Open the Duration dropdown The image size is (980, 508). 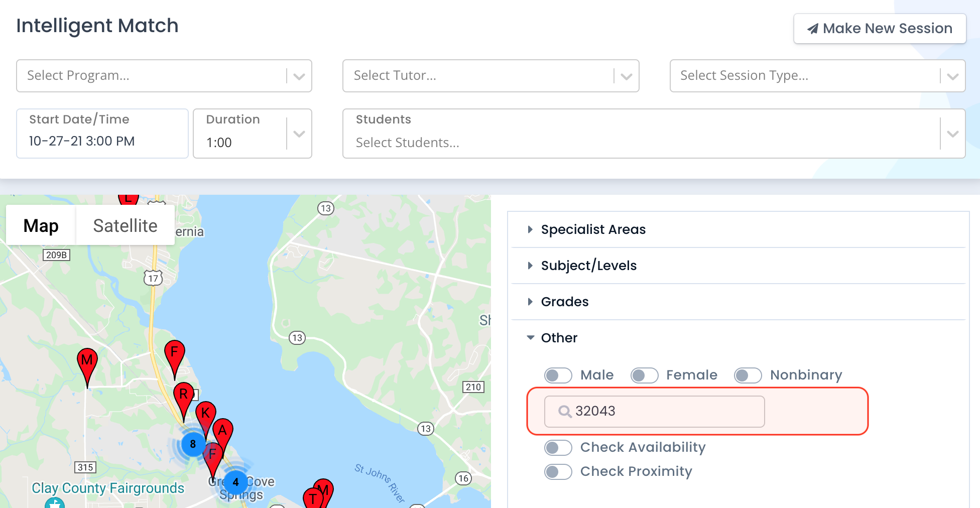tap(253, 134)
